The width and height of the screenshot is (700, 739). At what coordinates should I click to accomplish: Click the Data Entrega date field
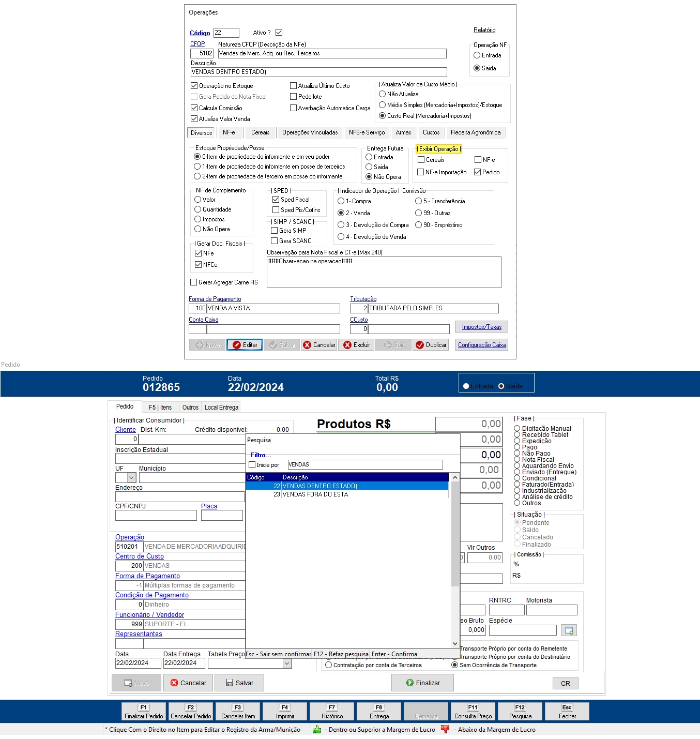pos(184,663)
